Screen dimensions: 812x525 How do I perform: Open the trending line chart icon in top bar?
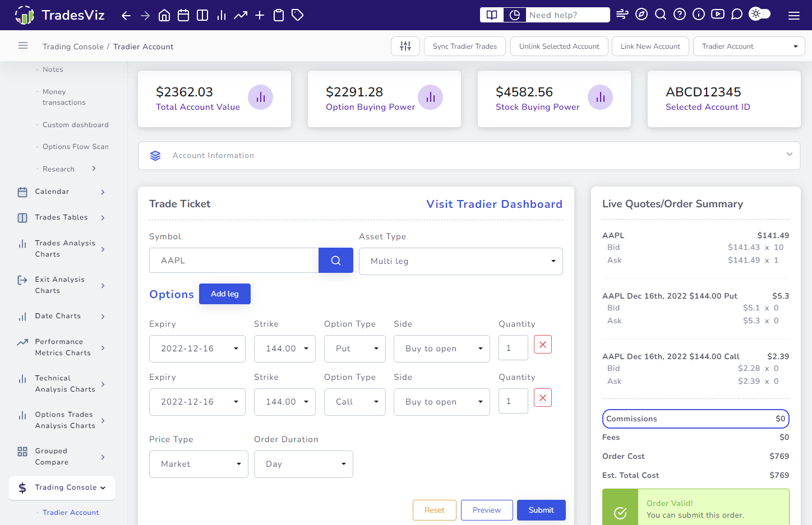pos(241,15)
